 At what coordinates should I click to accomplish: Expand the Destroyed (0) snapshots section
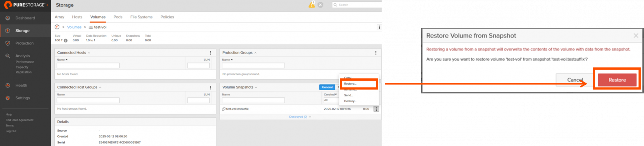[300, 117]
